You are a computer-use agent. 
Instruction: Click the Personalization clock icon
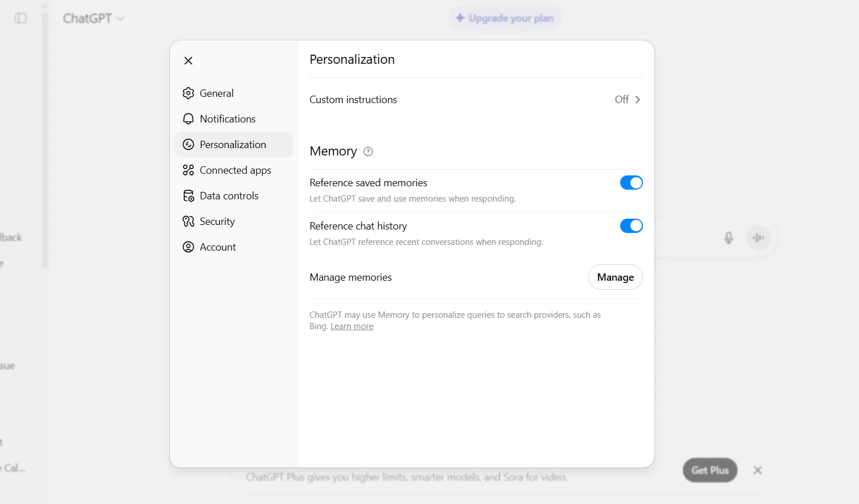pyautogui.click(x=188, y=144)
